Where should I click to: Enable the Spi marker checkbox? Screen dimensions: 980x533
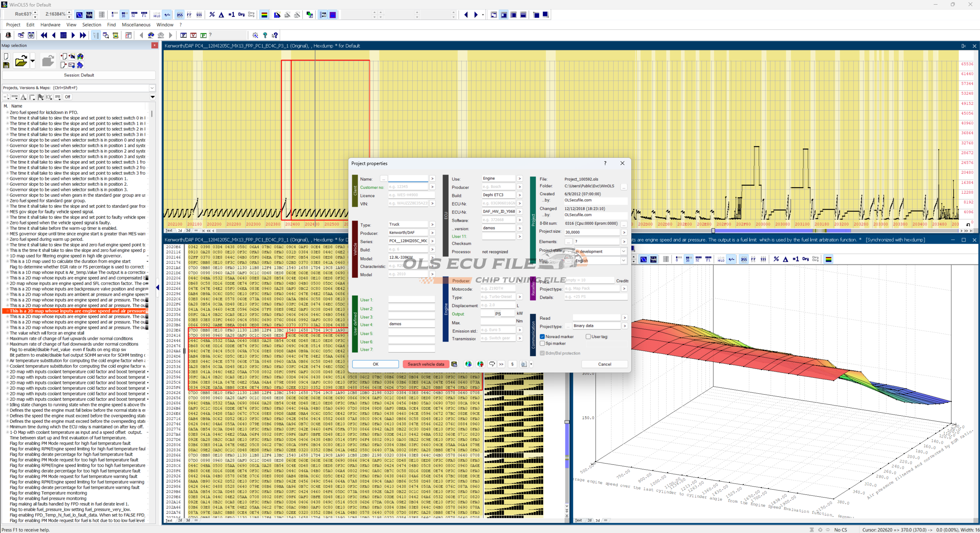tap(542, 343)
